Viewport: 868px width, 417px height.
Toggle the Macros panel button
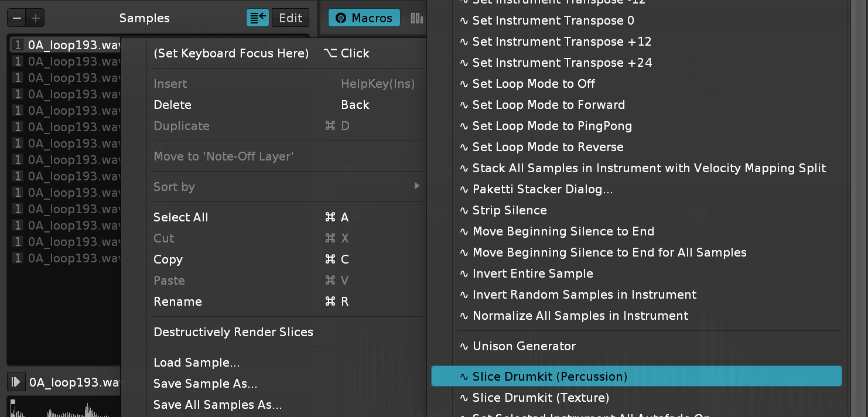tap(364, 18)
